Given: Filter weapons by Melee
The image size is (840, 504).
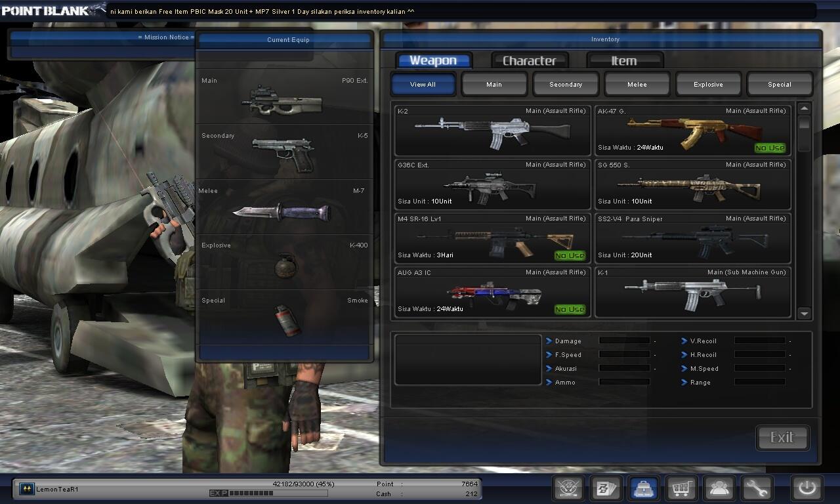Looking at the screenshot, I should (637, 84).
